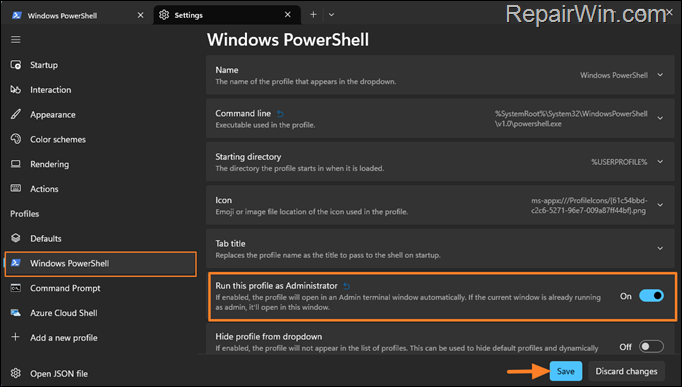This screenshot has width=682, height=387.
Task: Close the Windows PowerShell tab
Action: click(x=140, y=15)
